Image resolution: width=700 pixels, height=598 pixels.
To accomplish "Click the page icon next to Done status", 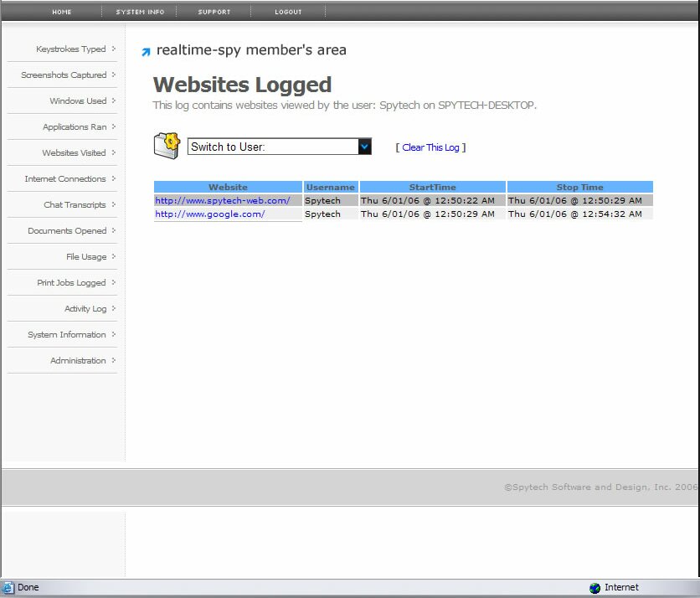I will coord(8,588).
